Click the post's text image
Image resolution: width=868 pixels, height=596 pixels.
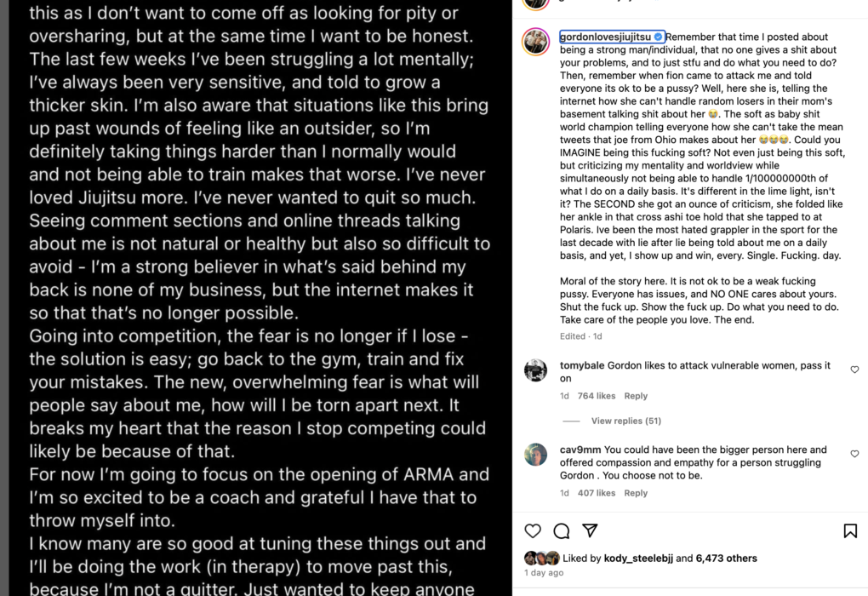coord(255,298)
